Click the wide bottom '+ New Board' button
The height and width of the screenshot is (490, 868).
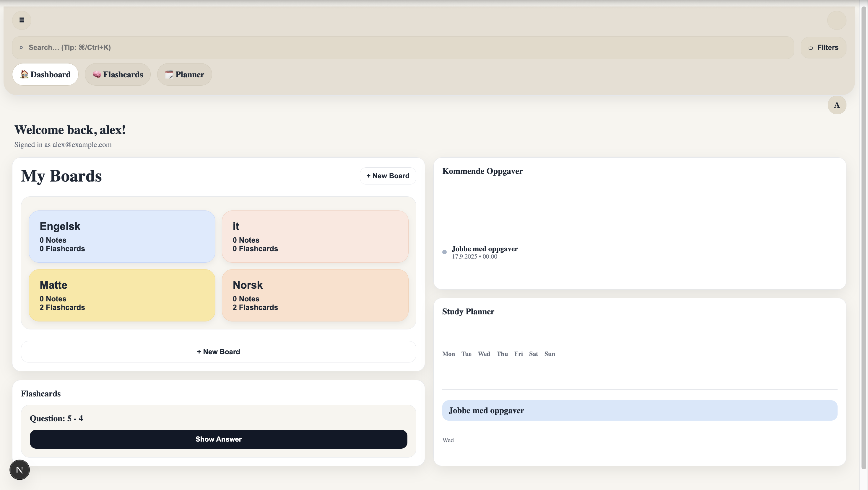pos(218,352)
